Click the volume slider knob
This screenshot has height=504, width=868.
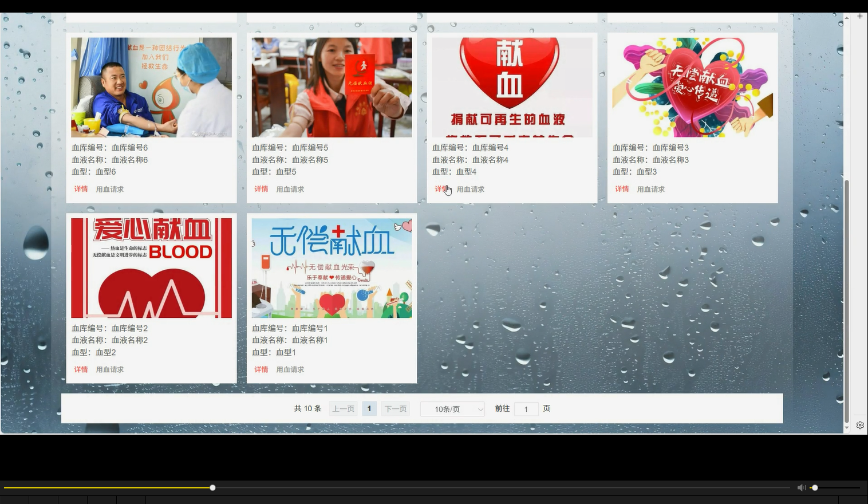tap(815, 487)
